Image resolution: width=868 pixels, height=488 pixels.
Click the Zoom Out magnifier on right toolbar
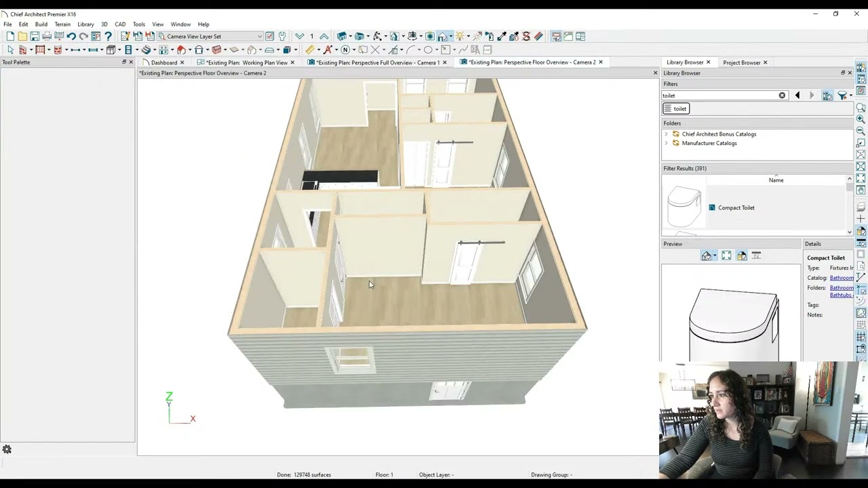coord(861,130)
